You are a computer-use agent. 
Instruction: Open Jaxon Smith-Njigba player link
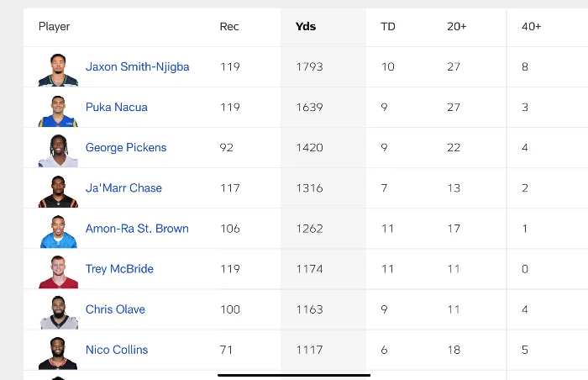(138, 67)
